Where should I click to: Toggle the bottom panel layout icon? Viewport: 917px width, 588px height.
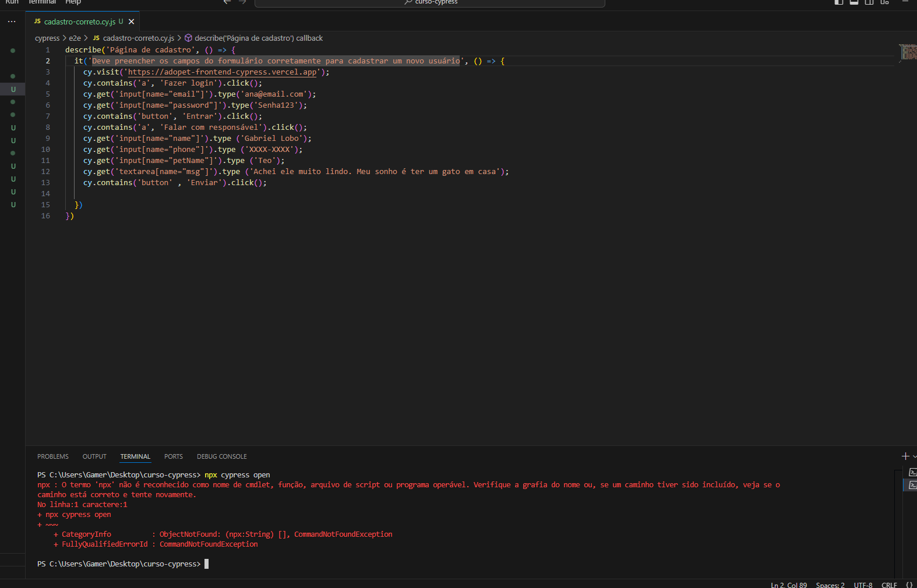tap(854, 2)
